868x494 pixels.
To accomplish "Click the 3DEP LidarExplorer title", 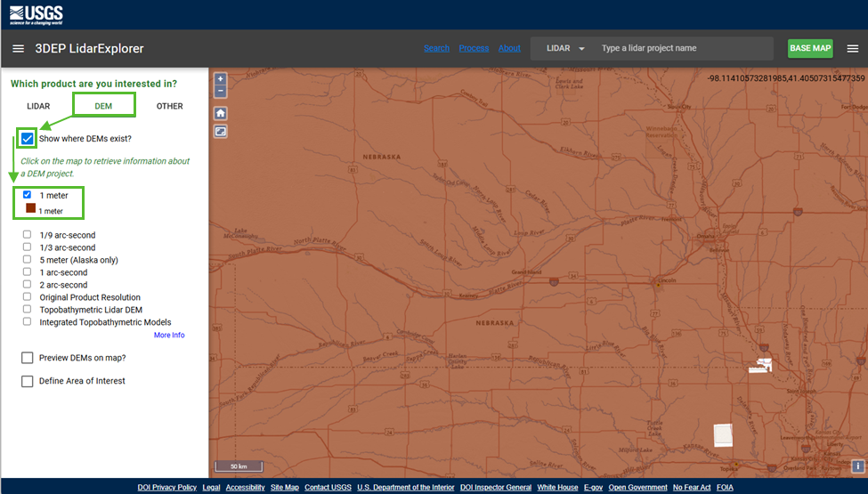I will [x=89, y=49].
